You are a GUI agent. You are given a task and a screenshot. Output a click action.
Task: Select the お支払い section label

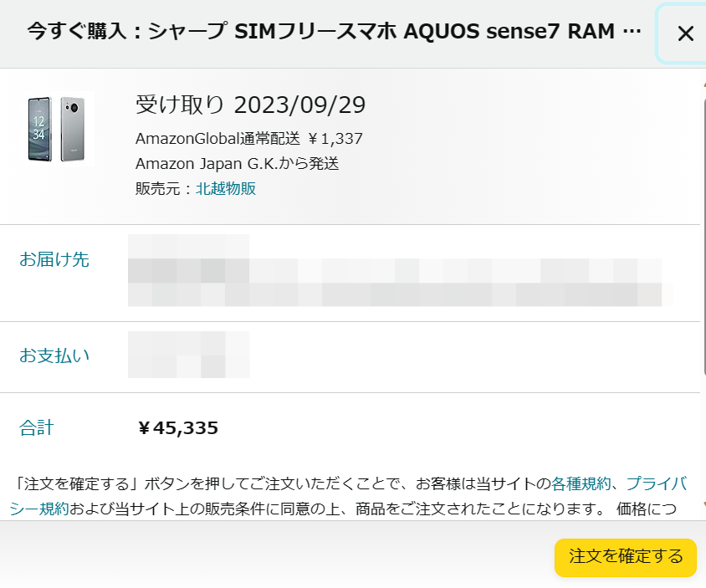click(54, 355)
